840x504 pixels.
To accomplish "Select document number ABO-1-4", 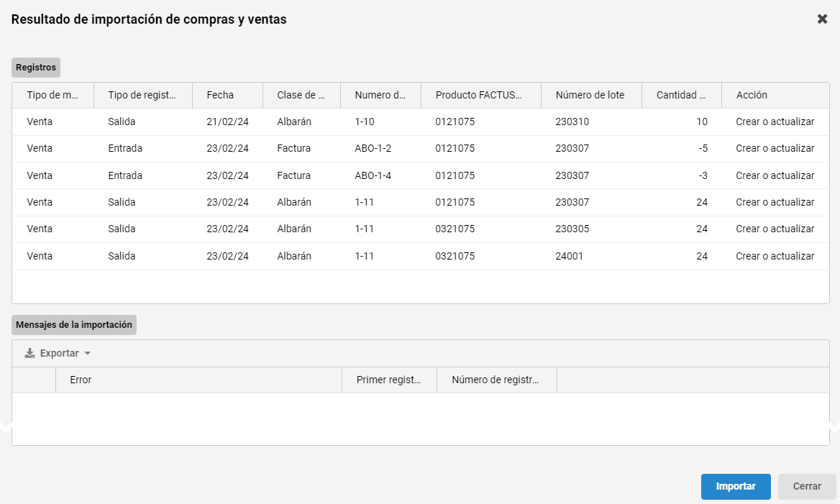I will tap(373, 175).
